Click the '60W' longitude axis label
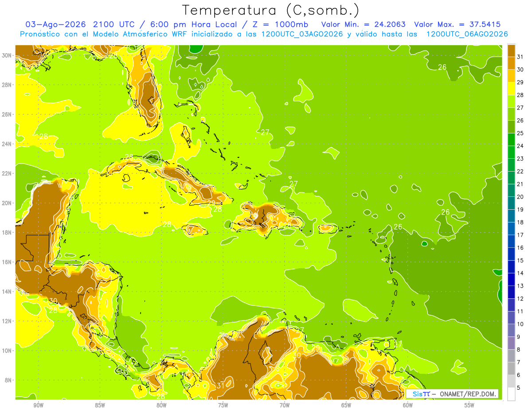Screen dimensions: 532x411 coord(408,405)
